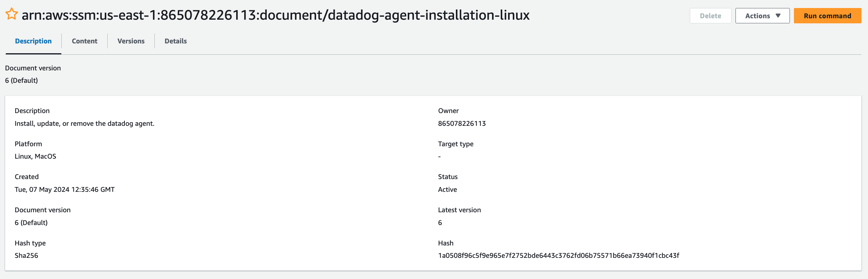Viewport: 868px width, 279px height.
Task: Click the Created label
Action: click(27, 177)
